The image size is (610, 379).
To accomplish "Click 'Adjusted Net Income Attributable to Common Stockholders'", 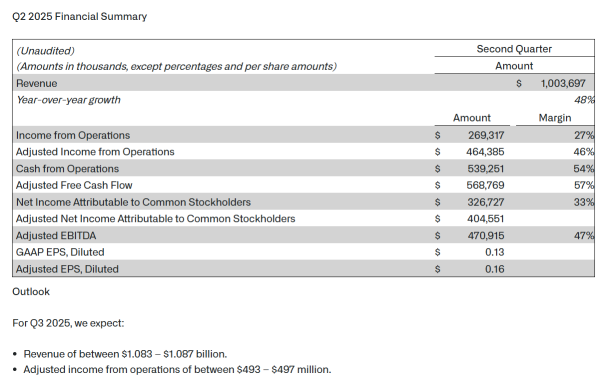I will tap(155, 219).
